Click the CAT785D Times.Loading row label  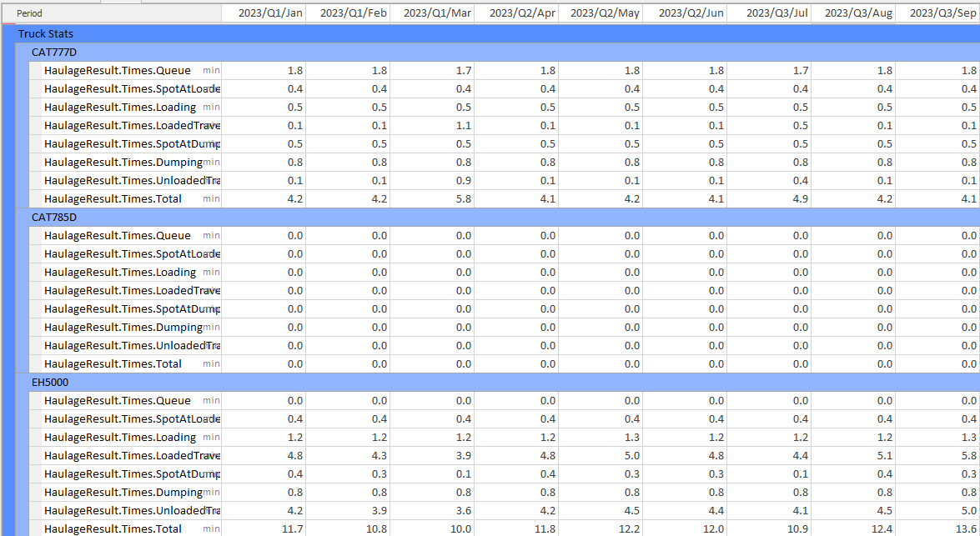[x=120, y=273]
